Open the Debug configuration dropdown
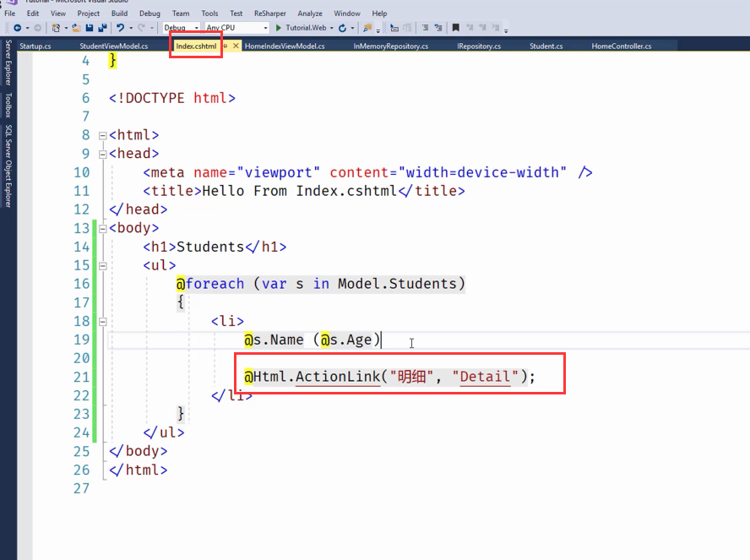750x560 pixels. tap(181, 28)
